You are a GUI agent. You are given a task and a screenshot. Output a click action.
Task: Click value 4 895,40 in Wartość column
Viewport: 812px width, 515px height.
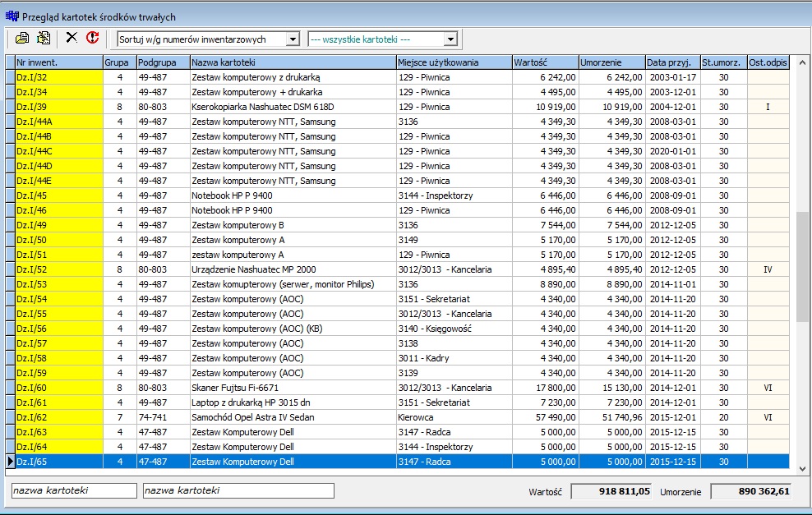pyautogui.click(x=545, y=269)
